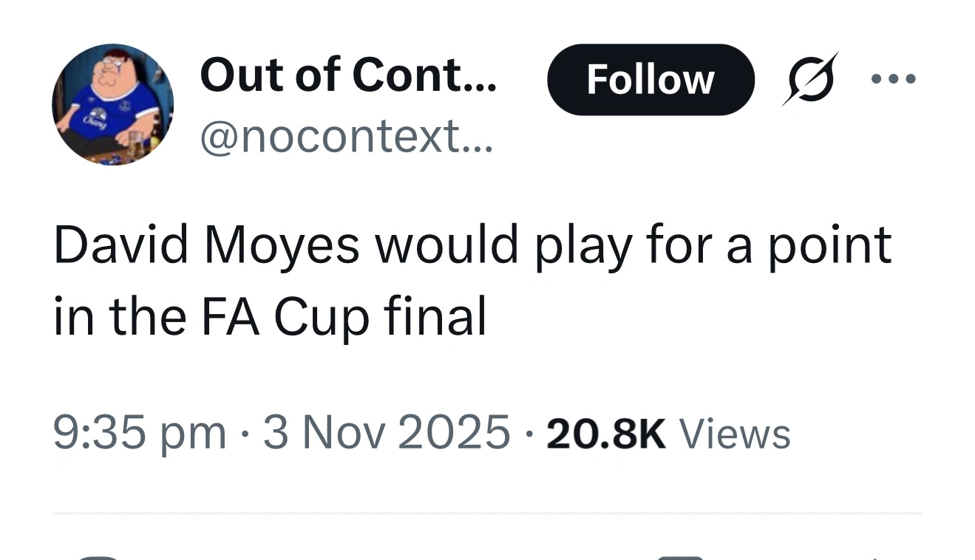Click the word "would" in the tweet
975x560 pixels.
click(x=446, y=246)
